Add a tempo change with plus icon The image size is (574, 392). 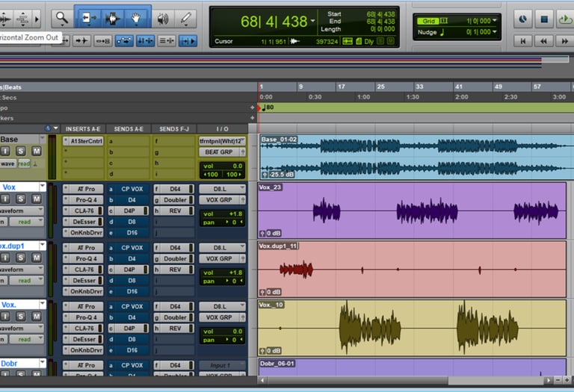point(252,108)
